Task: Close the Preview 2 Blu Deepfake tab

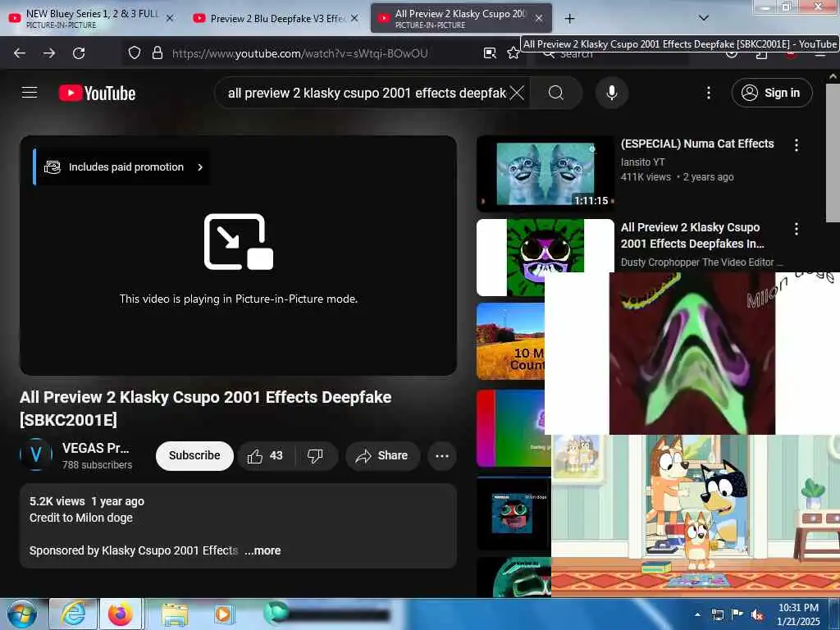Action: click(x=354, y=18)
